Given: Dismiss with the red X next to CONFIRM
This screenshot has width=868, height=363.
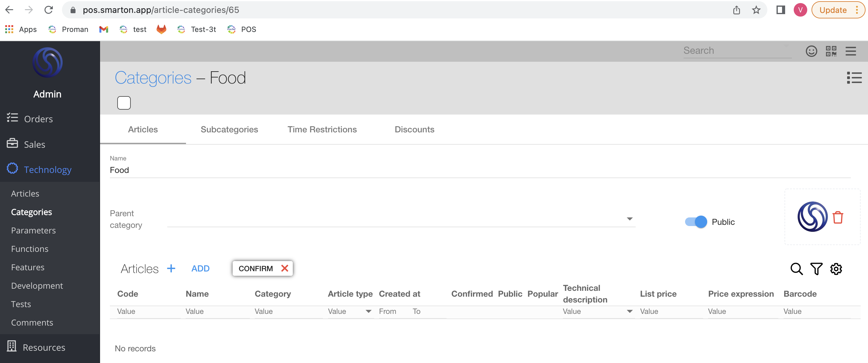Looking at the screenshot, I should [285, 268].
